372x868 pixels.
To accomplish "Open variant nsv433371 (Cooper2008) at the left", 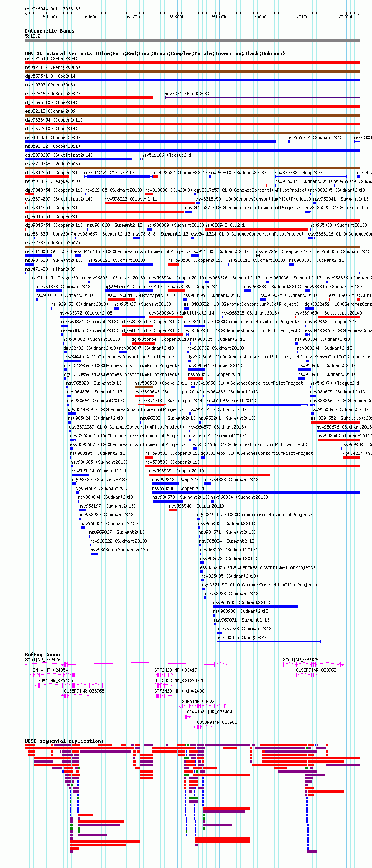I will 52,138.
